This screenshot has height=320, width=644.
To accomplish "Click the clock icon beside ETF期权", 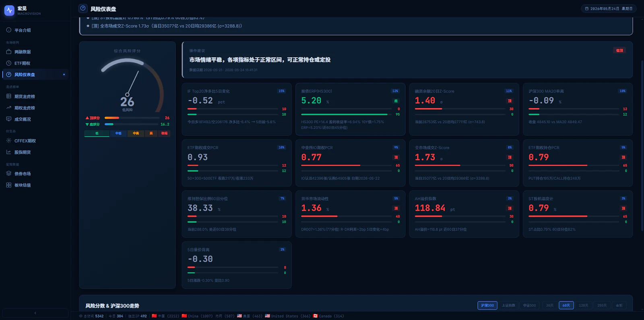I will point(8,63).
